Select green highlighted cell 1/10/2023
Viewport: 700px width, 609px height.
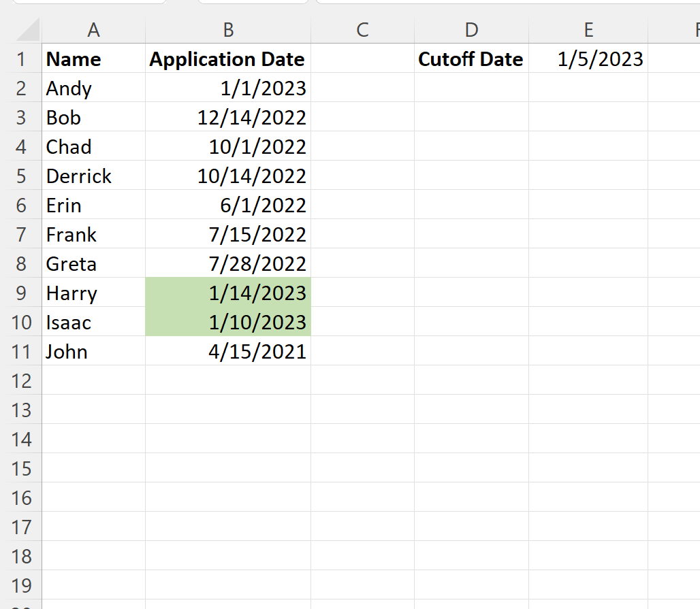(x=228, y=322)
